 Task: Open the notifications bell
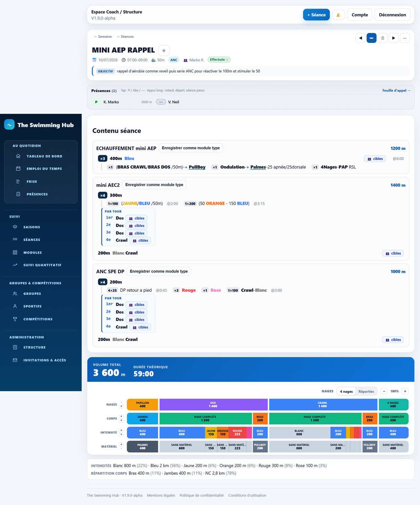tap(338, 15)
